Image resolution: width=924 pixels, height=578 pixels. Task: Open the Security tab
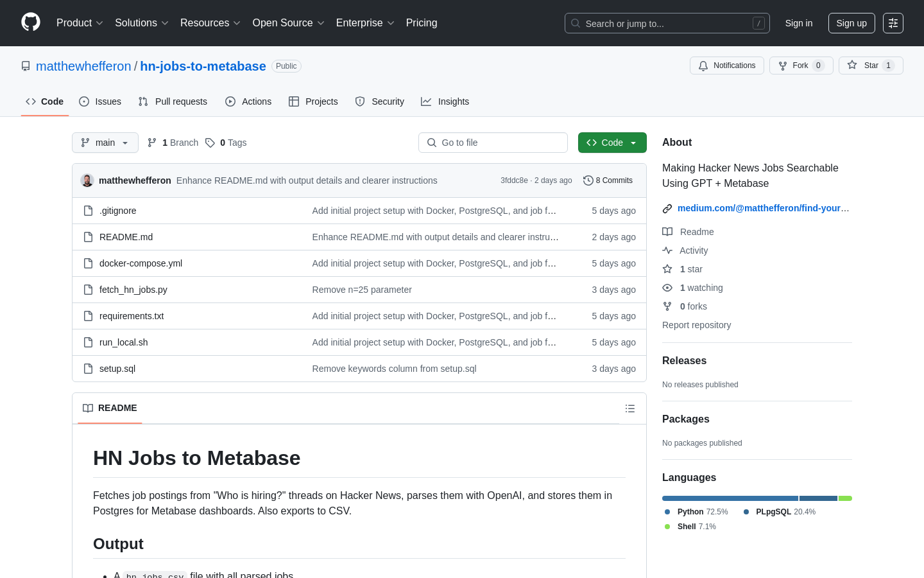[380, 101]
